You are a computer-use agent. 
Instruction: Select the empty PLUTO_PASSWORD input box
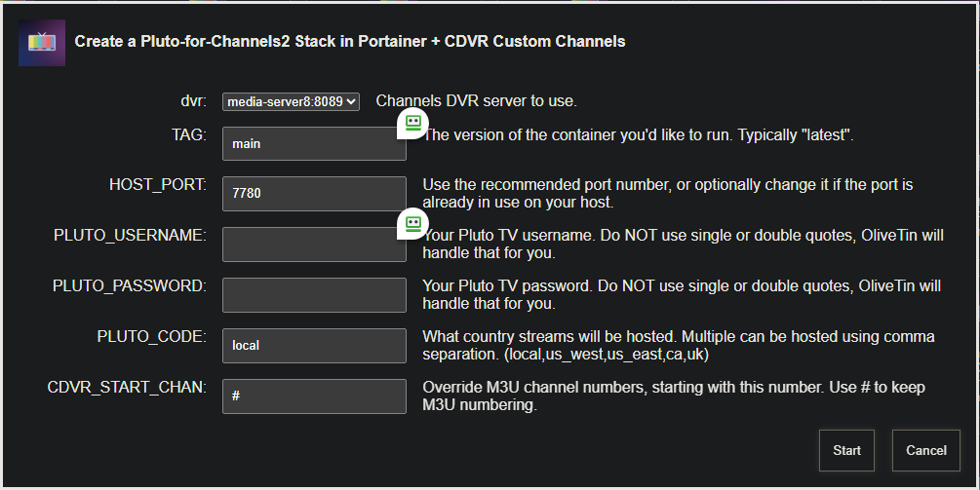(x=314, y=295)
